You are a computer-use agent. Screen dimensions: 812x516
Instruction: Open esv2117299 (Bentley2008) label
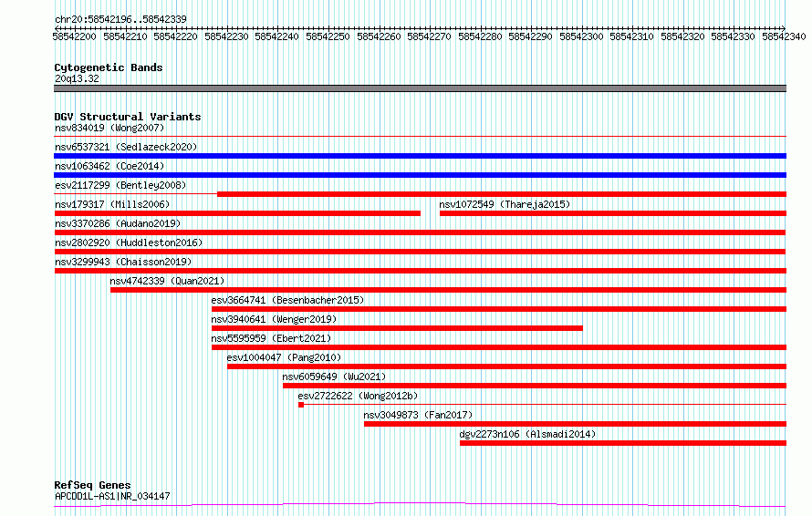[x=120, y=185]
